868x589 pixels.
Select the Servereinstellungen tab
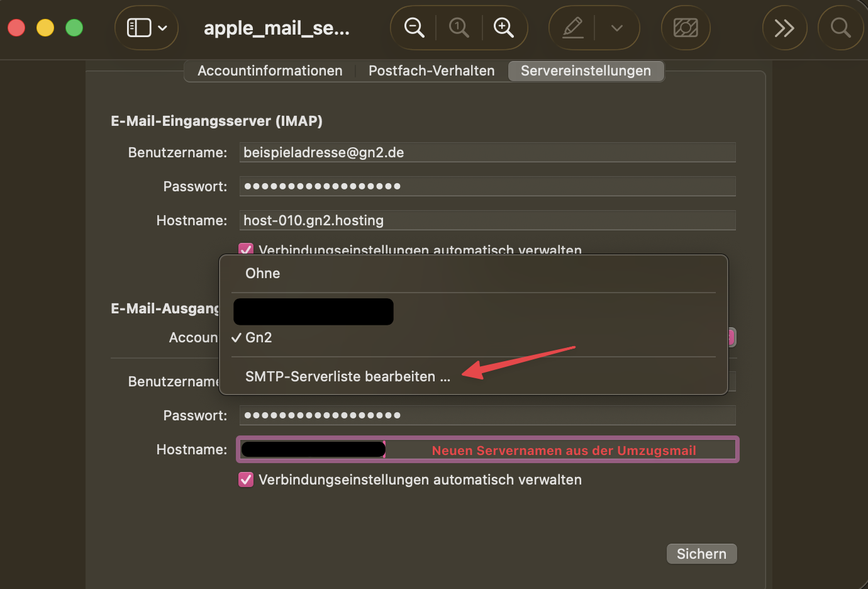pyautogui.click(x=586, y=70)
